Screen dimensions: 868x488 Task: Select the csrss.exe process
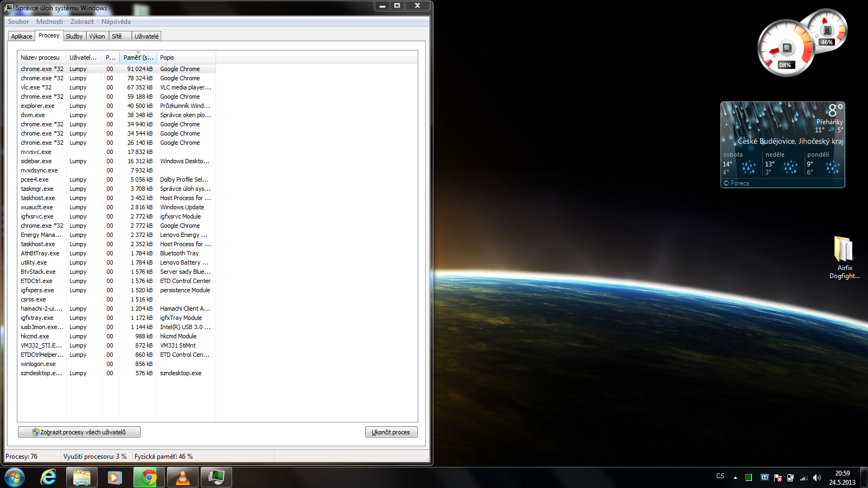point(117,299)
